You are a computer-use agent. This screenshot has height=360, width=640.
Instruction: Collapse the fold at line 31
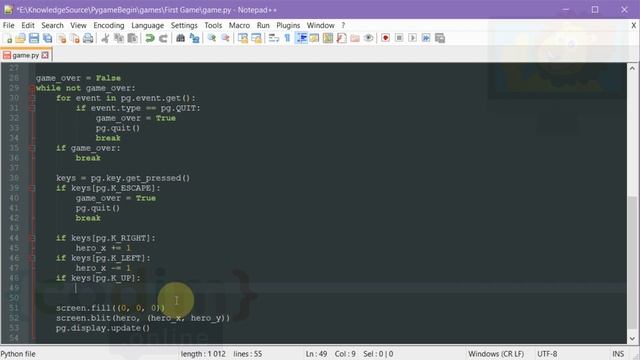tap(32, 108)
